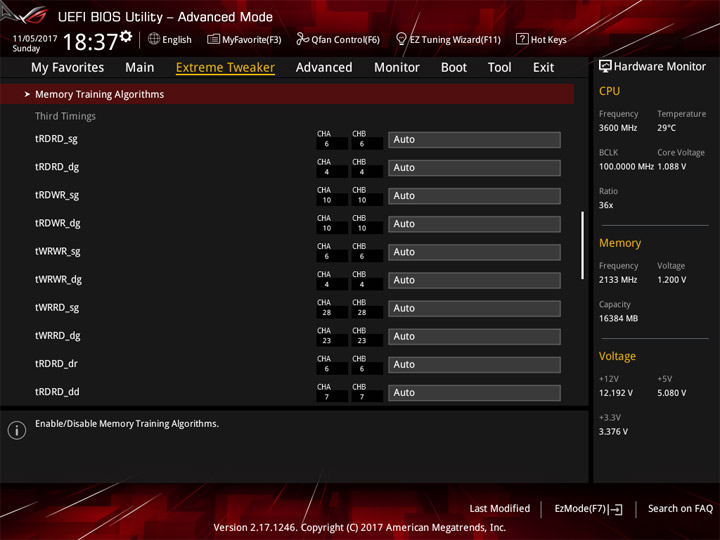This screenshot has height=540, width=720.
Task: Click the MyFavorite list icon
Action: (213, 39)
